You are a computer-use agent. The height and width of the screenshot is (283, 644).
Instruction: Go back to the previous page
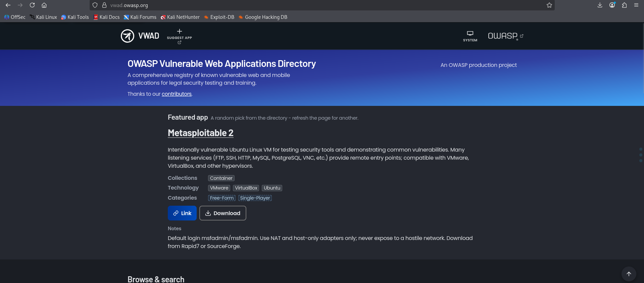[x=8, y=5]
